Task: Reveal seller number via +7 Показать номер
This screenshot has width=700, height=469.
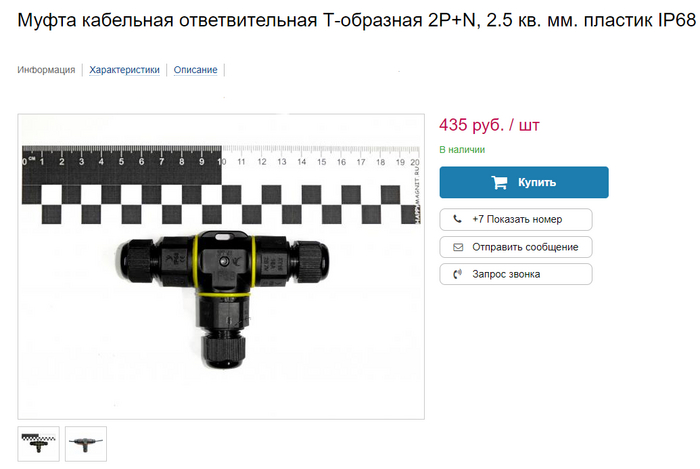Action: 516,219
